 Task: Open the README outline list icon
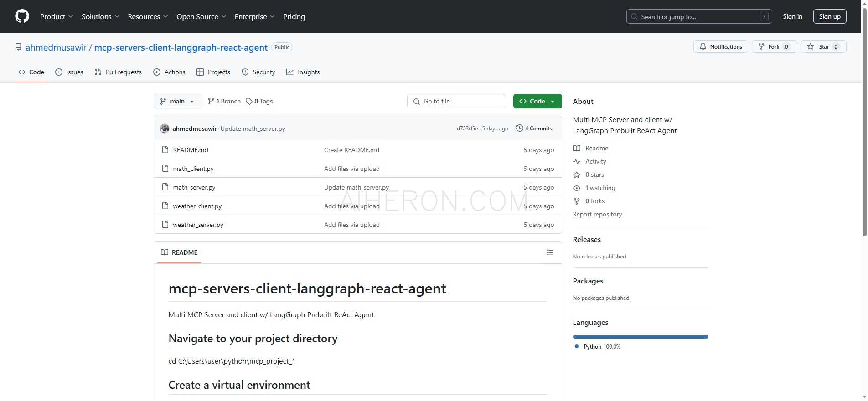point(550,252)
